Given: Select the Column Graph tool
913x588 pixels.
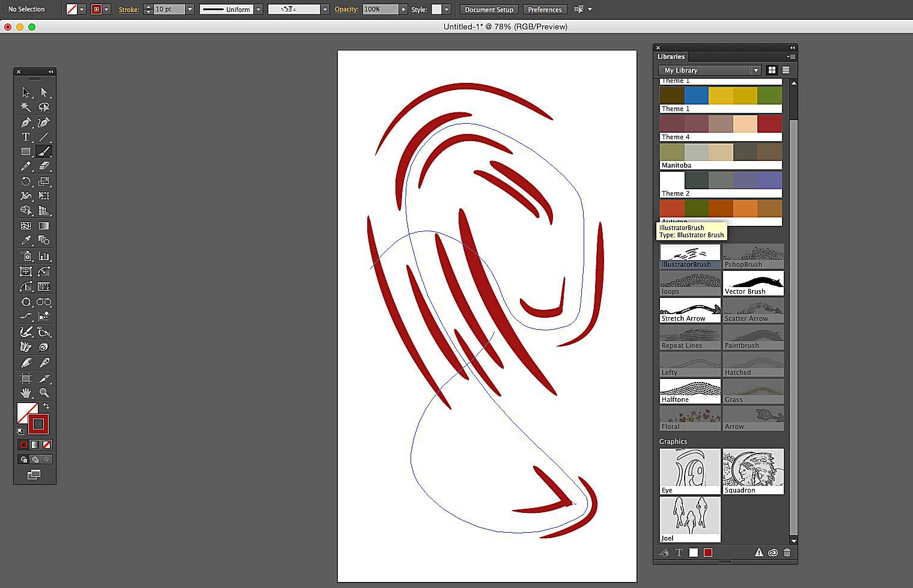Looking at the screenshot, I should 44,256.
